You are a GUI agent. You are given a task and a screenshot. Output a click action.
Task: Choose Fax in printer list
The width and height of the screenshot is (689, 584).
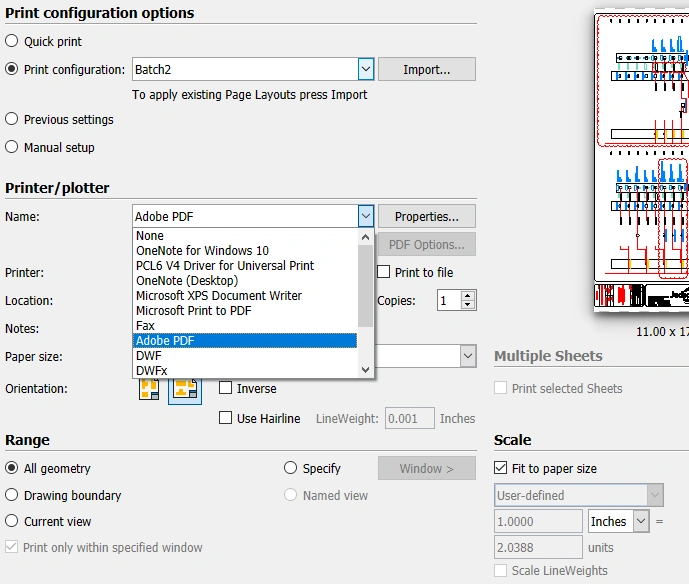pyautogui.click(x=244, y=326)
